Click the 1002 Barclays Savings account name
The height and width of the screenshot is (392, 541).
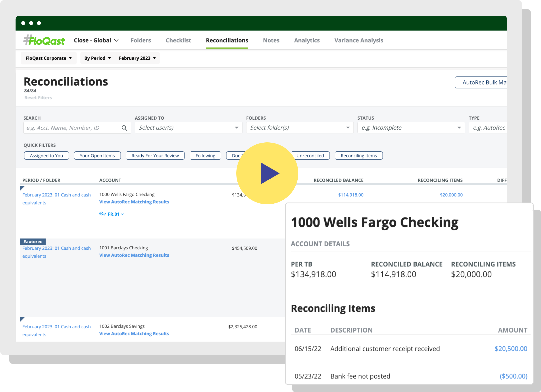click(122, 326)
